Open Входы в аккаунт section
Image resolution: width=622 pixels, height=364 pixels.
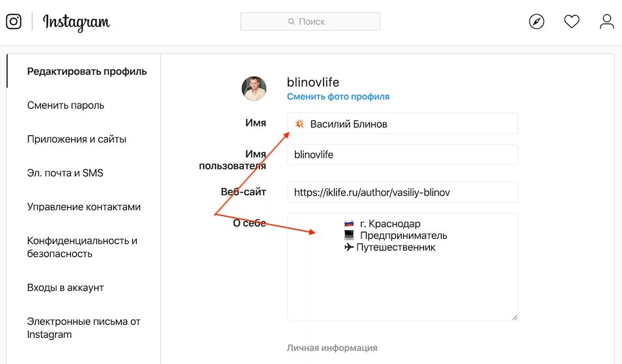[66, 288]
